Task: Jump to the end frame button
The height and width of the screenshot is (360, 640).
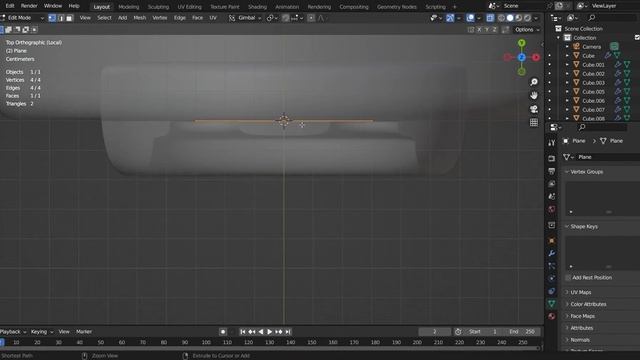Action: (288, 332)
